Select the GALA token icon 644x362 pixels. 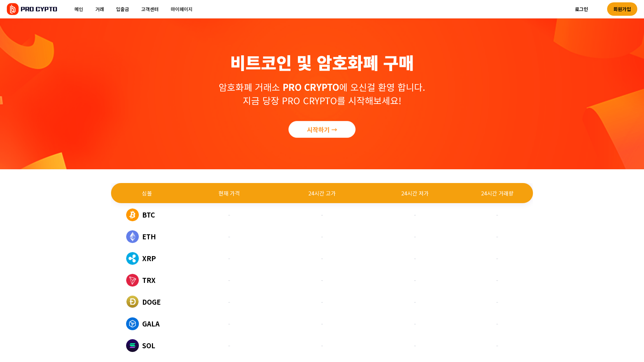(132, 324)
